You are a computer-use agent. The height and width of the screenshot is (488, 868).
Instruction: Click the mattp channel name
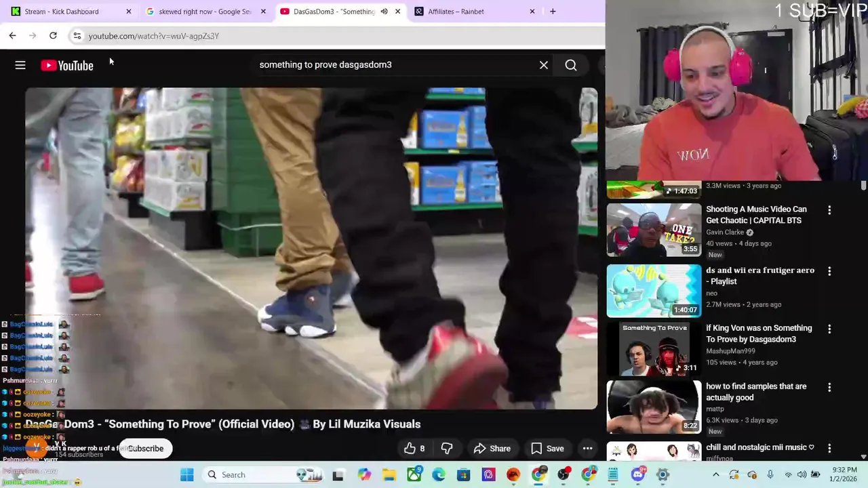[715, 409]
